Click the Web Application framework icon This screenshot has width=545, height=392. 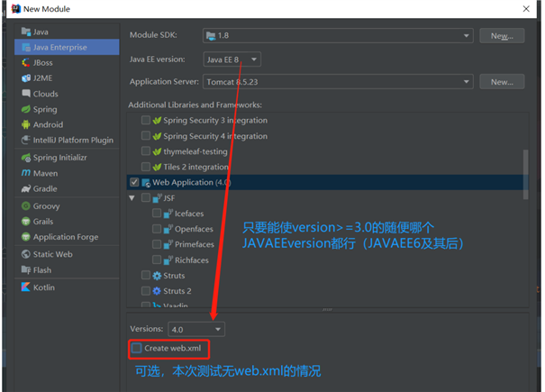[146, 182]
